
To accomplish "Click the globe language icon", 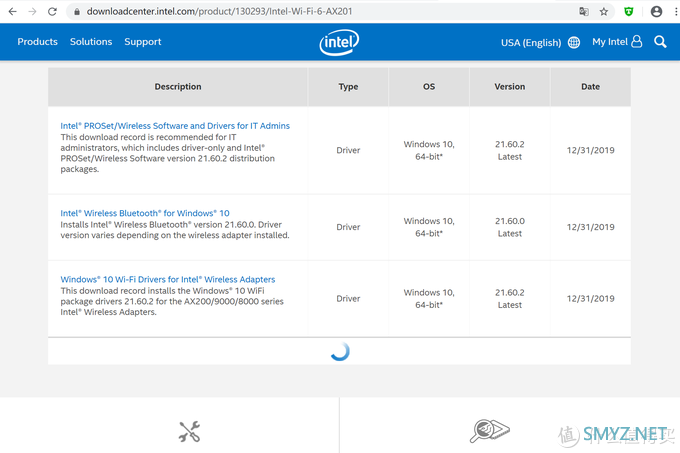I will click(x=574, y=42).
